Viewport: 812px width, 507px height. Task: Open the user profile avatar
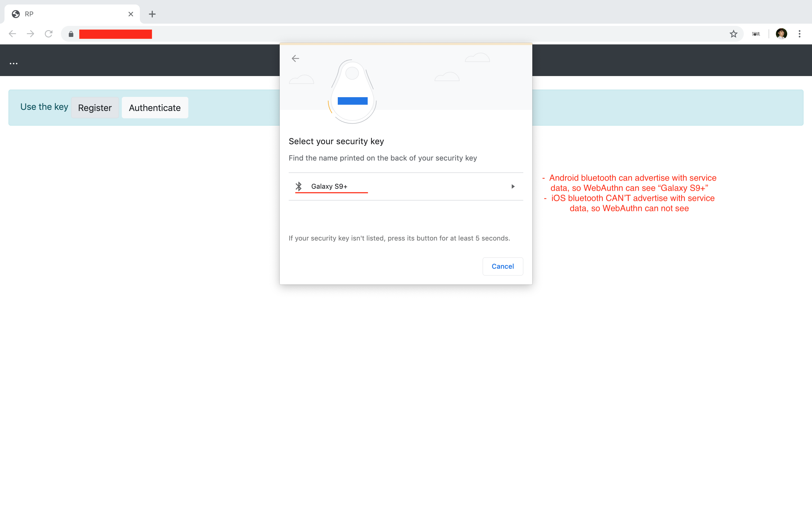pyautogui.click(x=781, y=34)
